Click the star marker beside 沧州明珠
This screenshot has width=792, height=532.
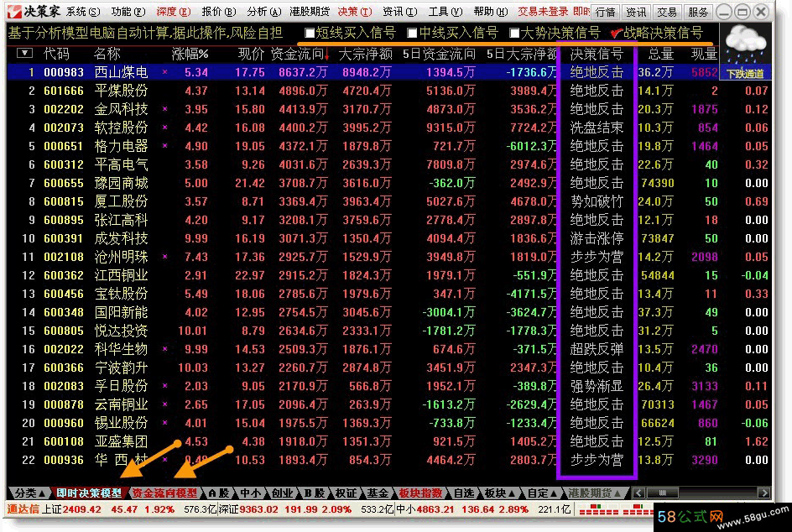pos(164,257)
